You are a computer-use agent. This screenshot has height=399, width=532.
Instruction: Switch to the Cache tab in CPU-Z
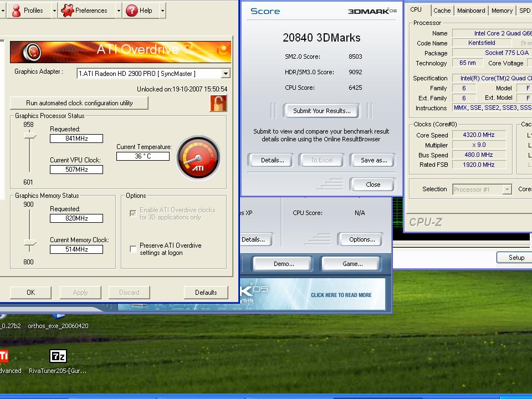[442, 11]
